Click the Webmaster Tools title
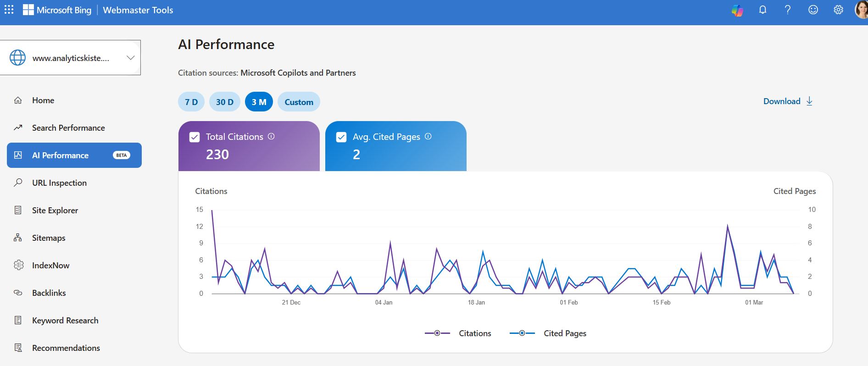Screen dimensions: 868x366 (138, 10)
